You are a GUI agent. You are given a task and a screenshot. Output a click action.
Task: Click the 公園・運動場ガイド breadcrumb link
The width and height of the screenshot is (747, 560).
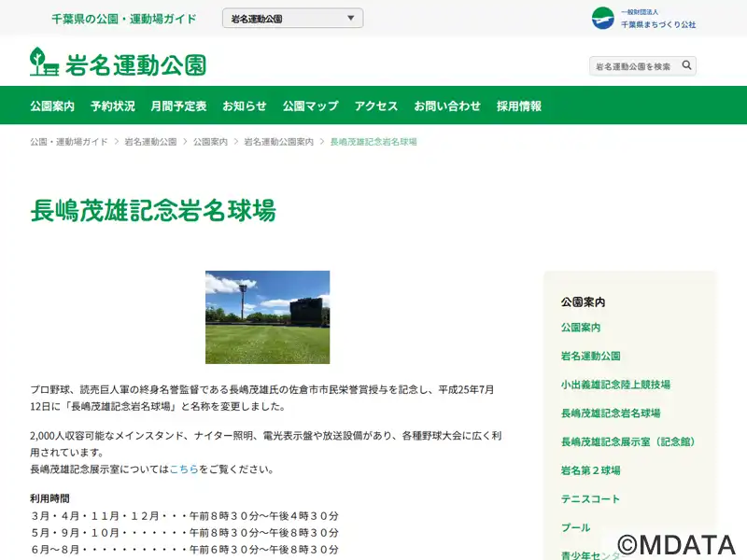[x=69, y=142]
